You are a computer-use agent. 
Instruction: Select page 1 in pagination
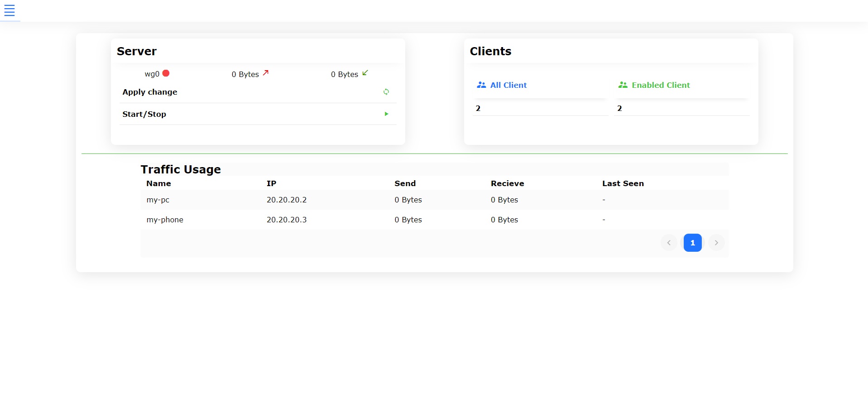point(693,243)
